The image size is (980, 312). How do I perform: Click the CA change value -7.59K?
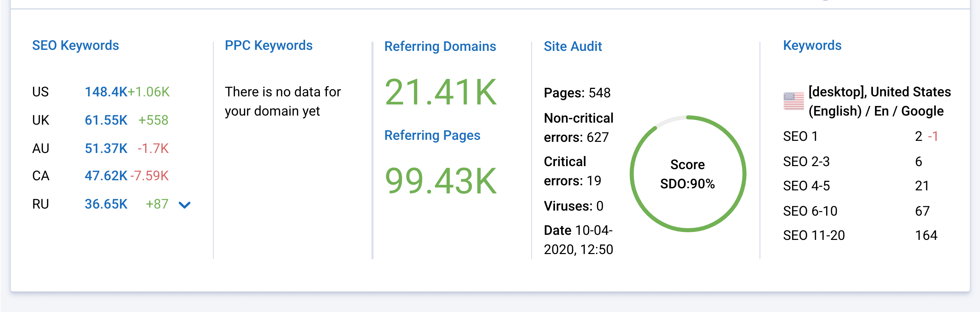click(150, 176)
